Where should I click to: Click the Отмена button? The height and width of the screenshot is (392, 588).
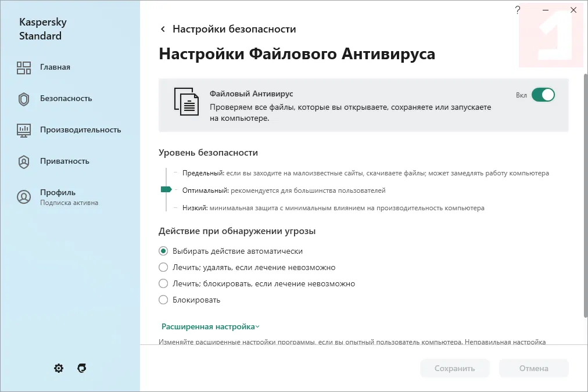coord(533,368)
